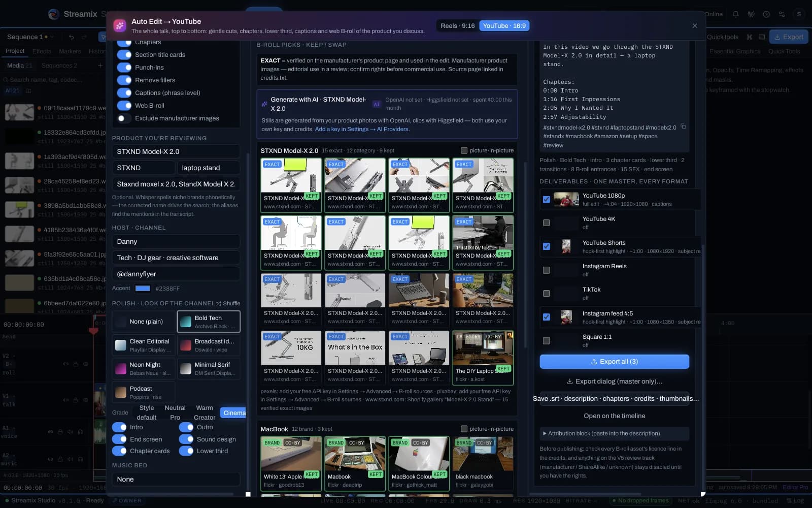Open the Sequence 1 dropdown chevron
The image size is (812, 508).
tap(52, 37)
